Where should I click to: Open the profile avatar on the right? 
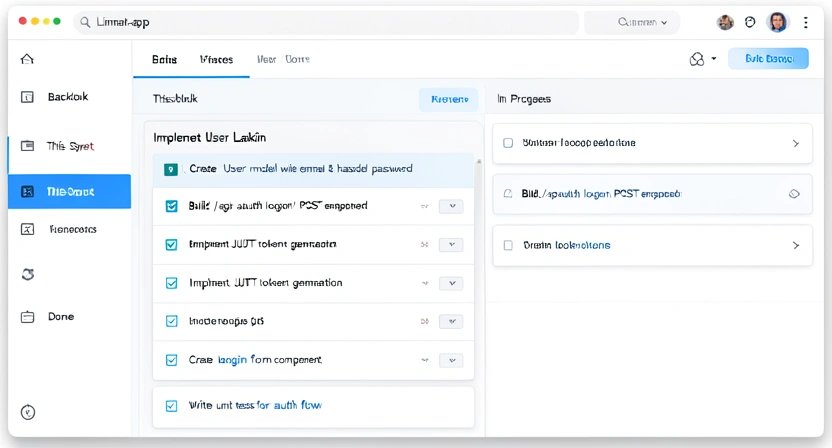click(x=777, y=22)
